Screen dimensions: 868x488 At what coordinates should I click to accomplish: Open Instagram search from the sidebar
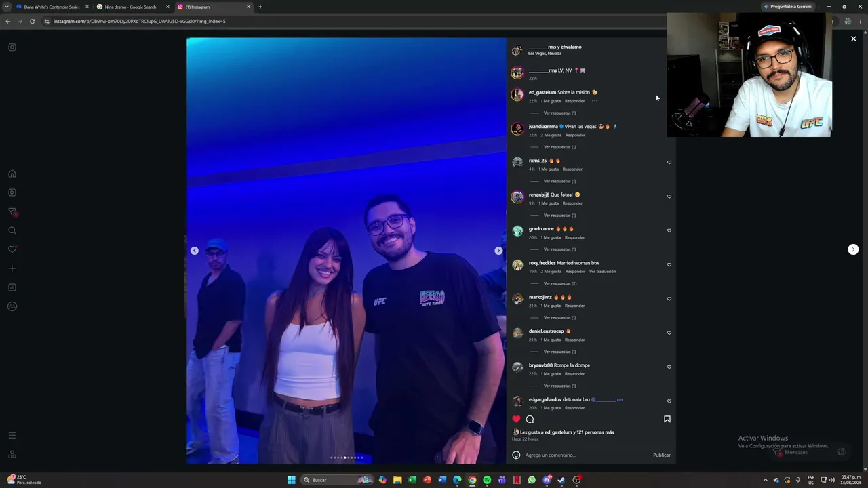click(x=12, y=230)
